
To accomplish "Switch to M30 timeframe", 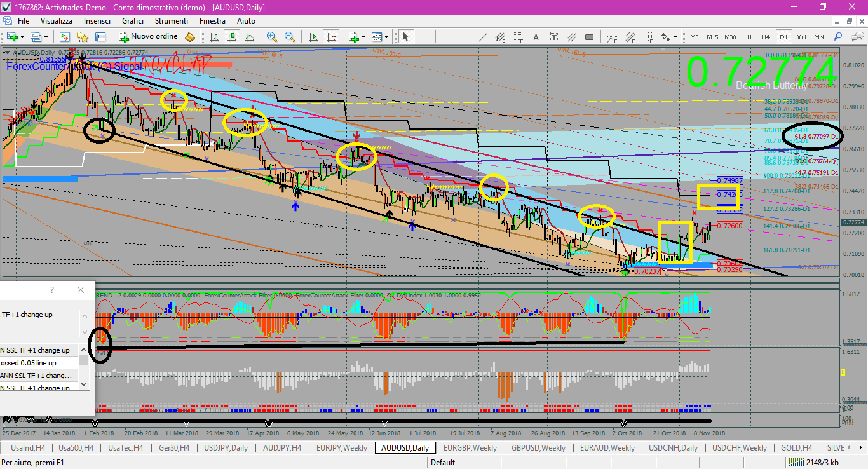I will (x=730, y=37).
